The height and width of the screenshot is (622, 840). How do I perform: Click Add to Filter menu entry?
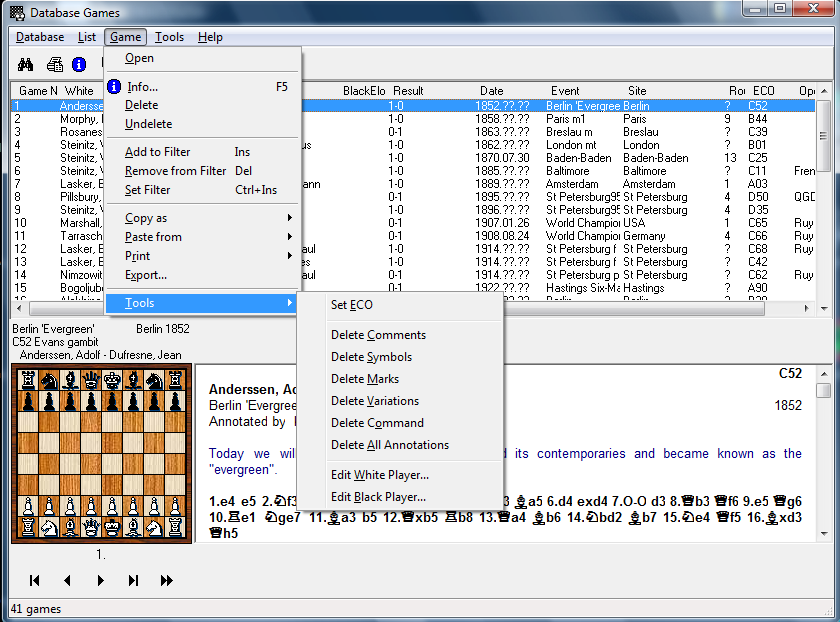tap(157, 152)
